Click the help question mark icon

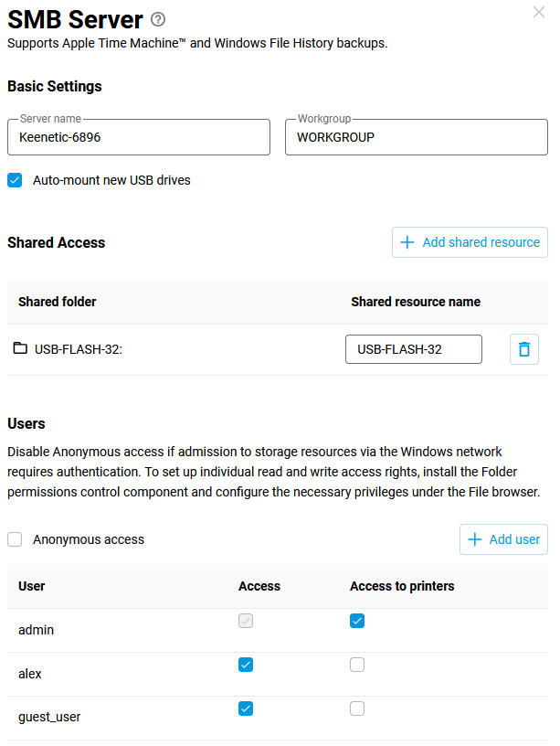158,19
